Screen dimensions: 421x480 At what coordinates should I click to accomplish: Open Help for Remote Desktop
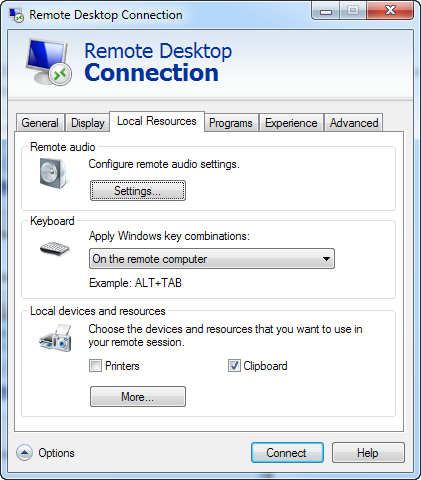[x=368, y=453]
